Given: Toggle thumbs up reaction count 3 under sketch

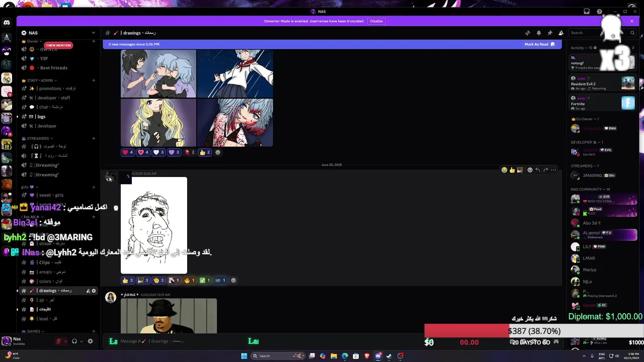Looking at the screenshot, I should tap(128, 280).
